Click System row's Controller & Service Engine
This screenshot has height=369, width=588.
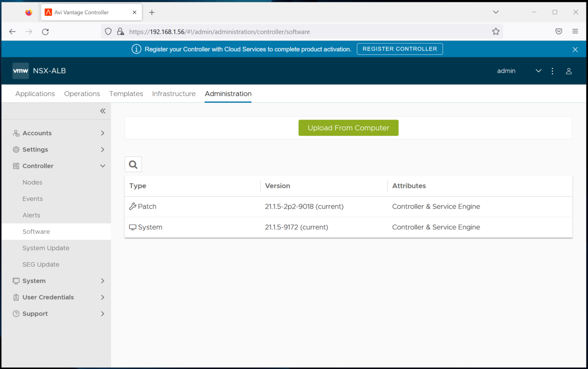(x=436, y=227)
